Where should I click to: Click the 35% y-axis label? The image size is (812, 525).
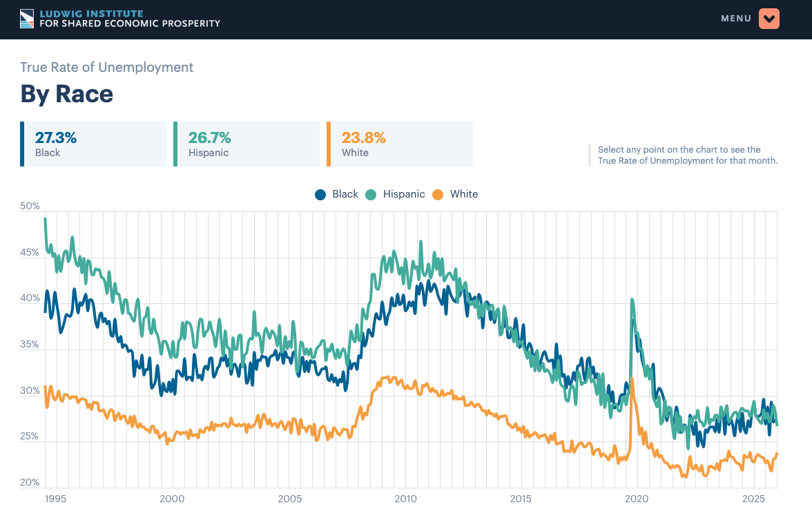[30, 345]
